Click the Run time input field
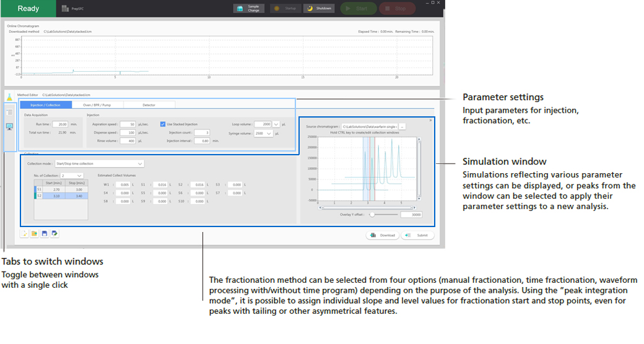The height and width of the screenshot is (344, 644). click(x=59, y=124)
